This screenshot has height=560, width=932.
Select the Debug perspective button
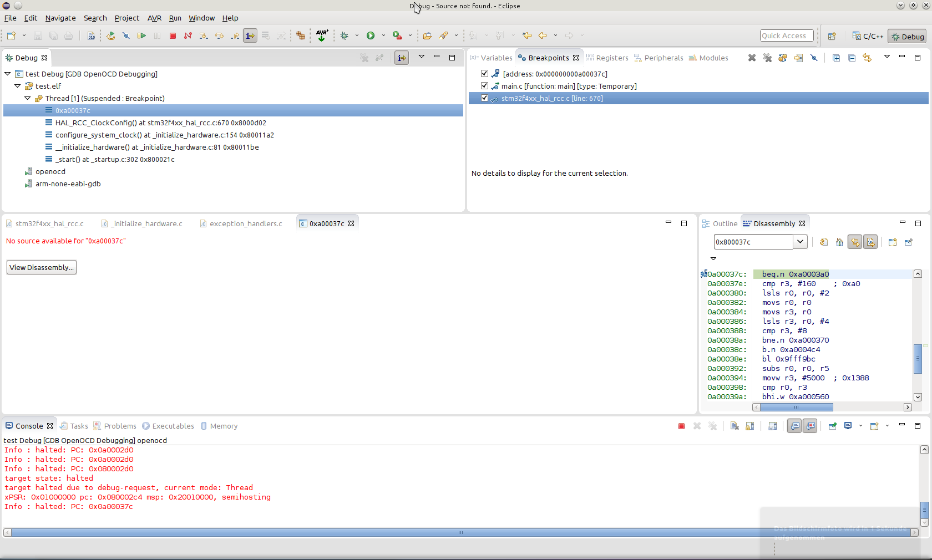pos(908,36)
